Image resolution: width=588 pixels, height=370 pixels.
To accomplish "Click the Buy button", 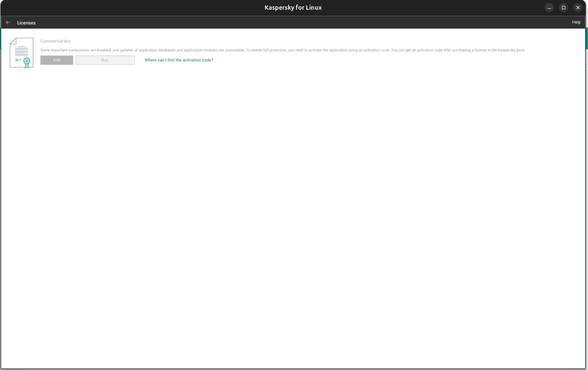I will [x=105, y=60].
